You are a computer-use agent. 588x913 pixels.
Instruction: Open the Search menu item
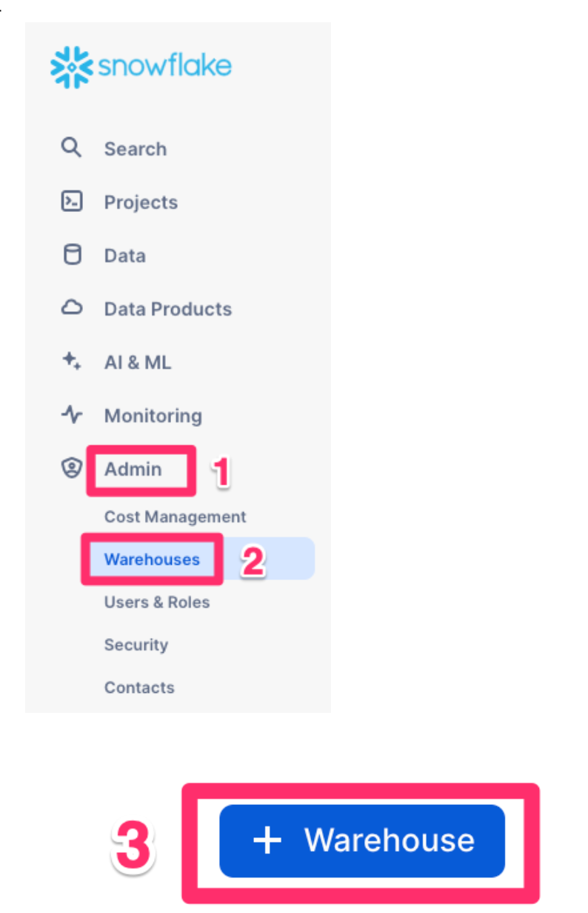point(135,149)
